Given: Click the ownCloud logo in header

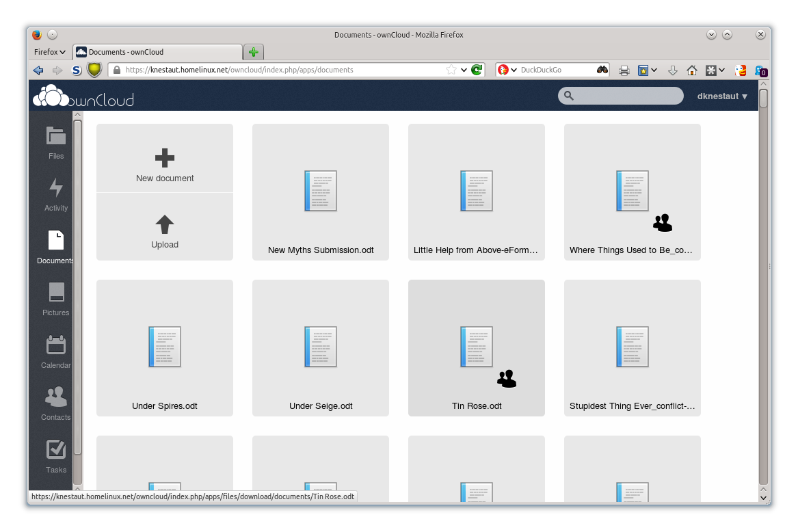Looking at the screenshot, I should click(83, 96).
